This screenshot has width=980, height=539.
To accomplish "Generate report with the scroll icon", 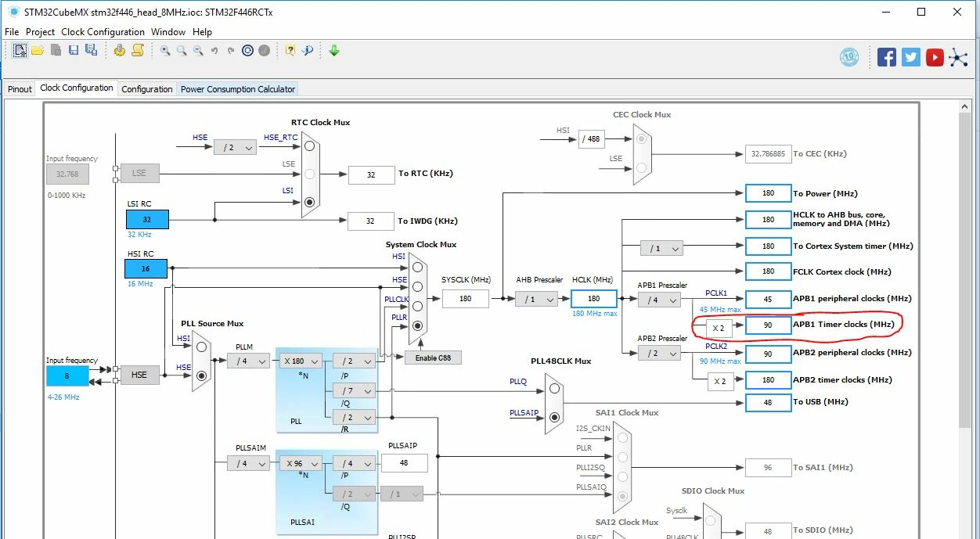I will click(x=138, y=51).
